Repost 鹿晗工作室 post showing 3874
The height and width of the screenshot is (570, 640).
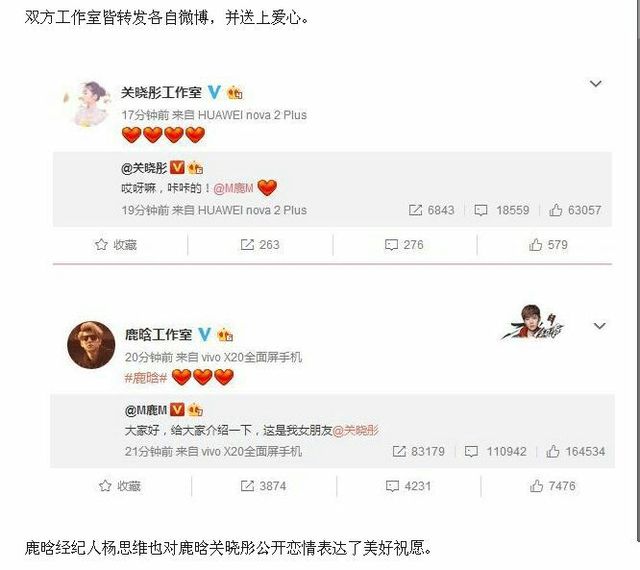tap(263, 486)
